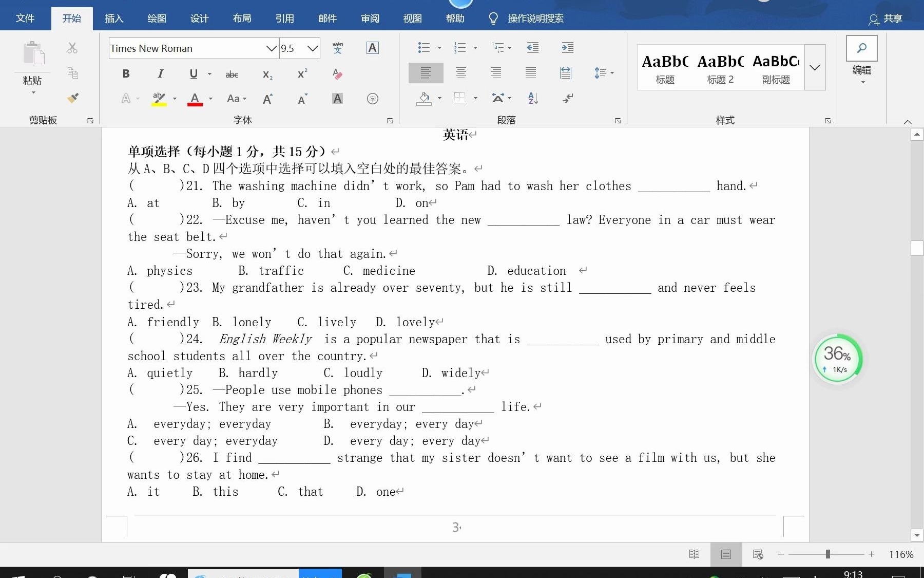Increase paragraph indent
924x578 pixels.
(x=567, y=48)
